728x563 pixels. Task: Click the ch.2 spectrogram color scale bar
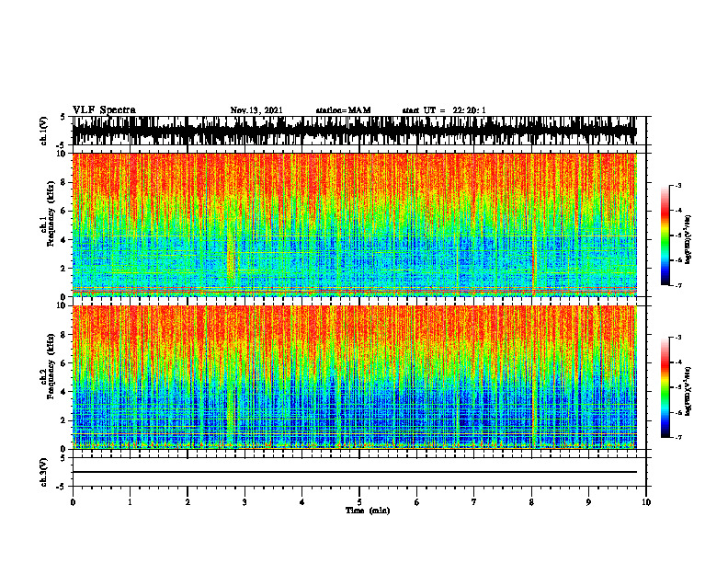[x=665, y=387]
